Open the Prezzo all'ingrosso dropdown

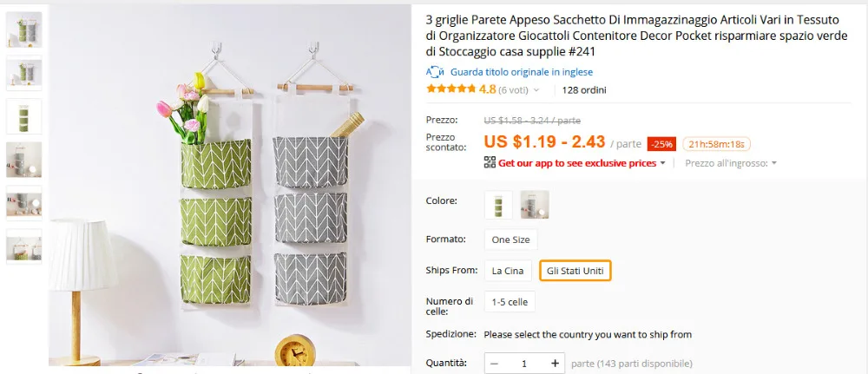pyautogui.click(x=731, y=163)
